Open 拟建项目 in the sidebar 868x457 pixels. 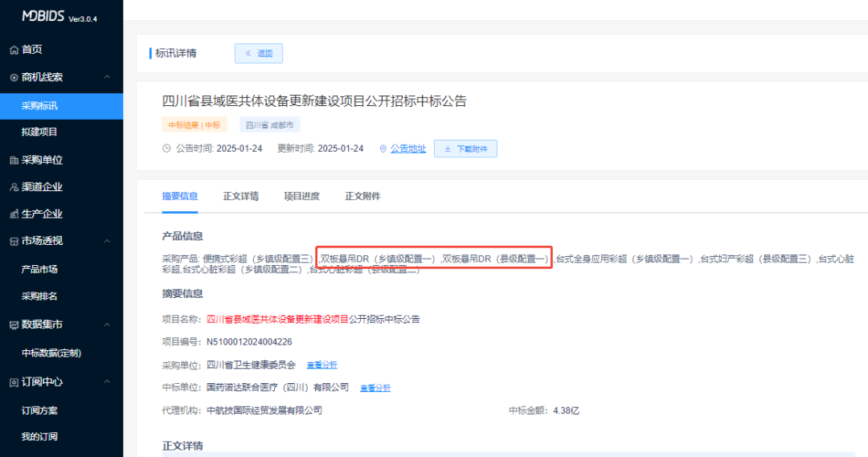[39, 132]
